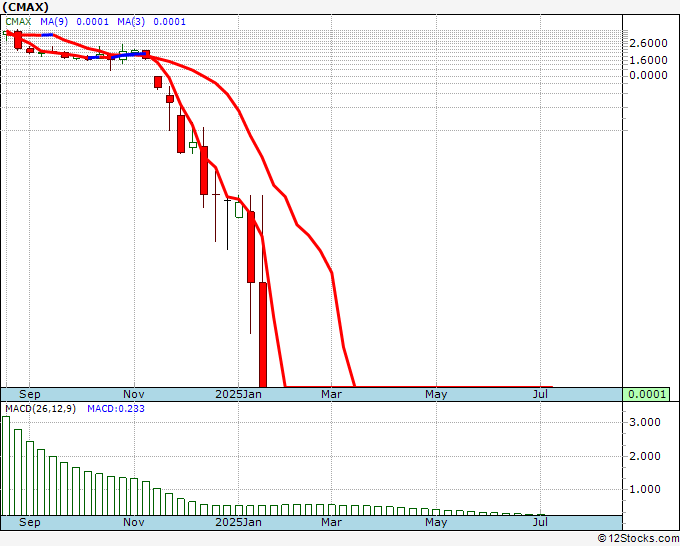Screen dimensions: 680x546
Task: Click the 1.000 MACD axis label
Action: (645, 489)
